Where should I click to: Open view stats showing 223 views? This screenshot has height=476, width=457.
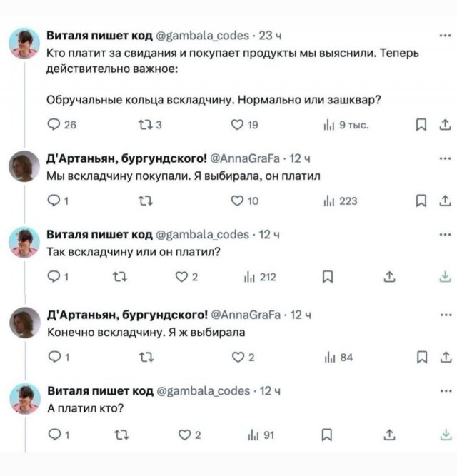331,202
